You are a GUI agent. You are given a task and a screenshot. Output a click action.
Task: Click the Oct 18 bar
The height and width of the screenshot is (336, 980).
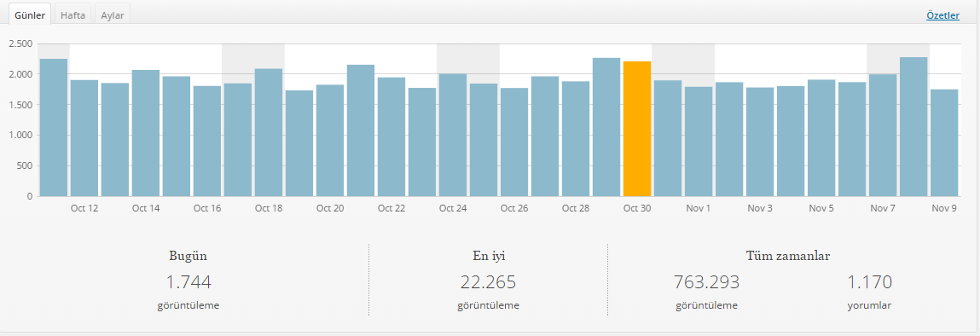268,132
